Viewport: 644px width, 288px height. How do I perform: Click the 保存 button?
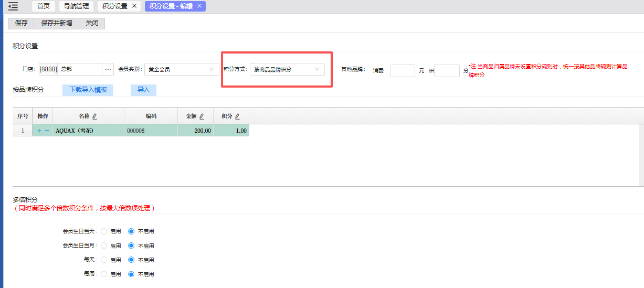point(22,23)
